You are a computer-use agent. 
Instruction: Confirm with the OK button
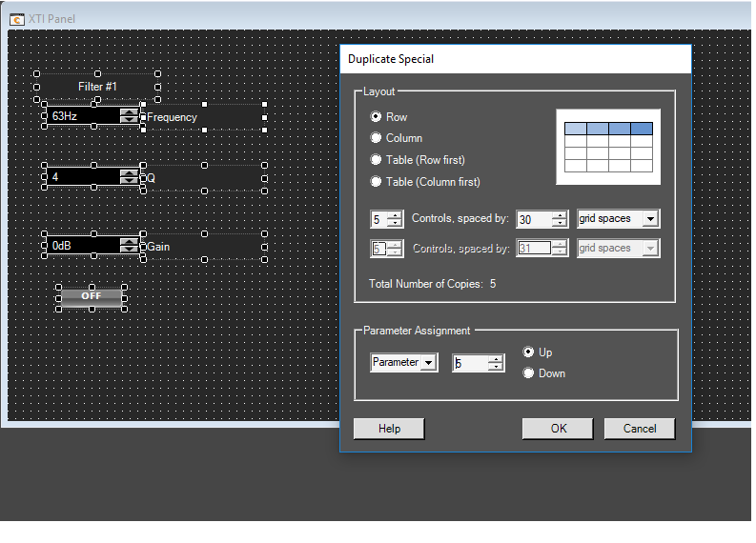pos(558,429)
